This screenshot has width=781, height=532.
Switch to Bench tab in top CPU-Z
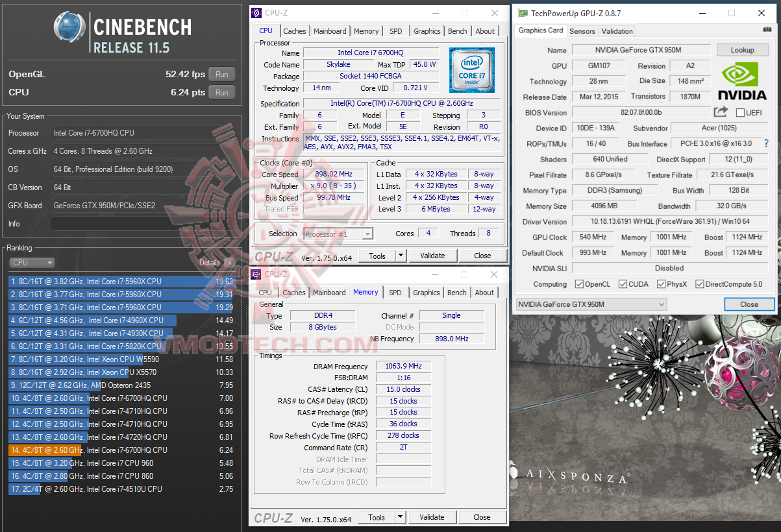458,31
